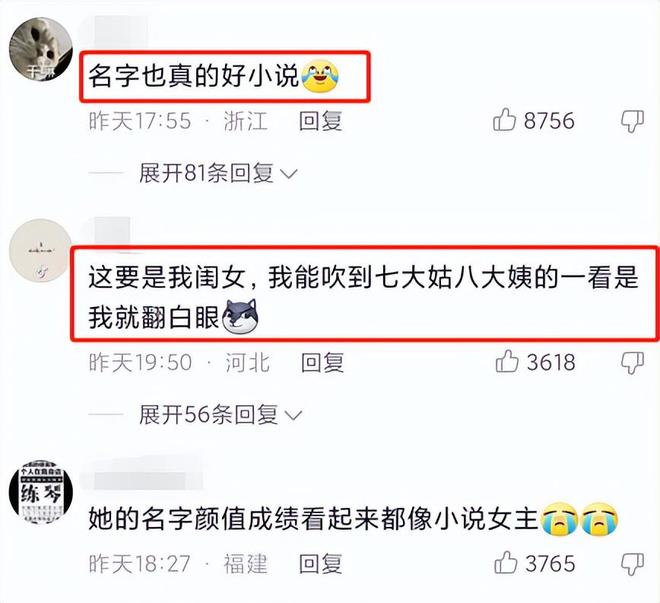Viewport: 660px width, 603px height.
Task: Click the husky emoji in second comment
Action: coord(240,316)
